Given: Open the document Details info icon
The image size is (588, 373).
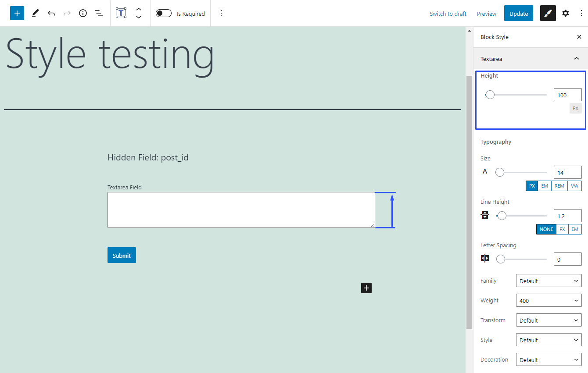Looking at the screenshot, I should 83,13.
